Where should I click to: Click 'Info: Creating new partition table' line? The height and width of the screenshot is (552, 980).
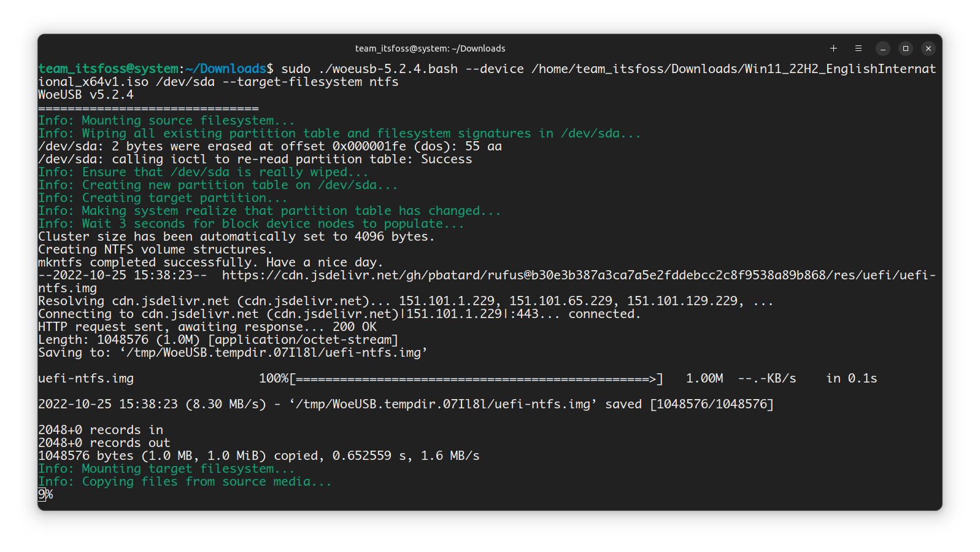(218, 185)
